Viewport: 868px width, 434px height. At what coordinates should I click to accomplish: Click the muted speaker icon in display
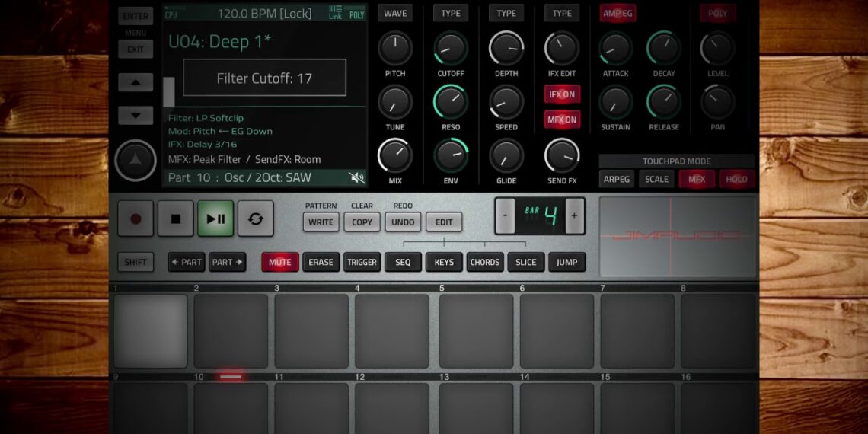pos(356,177)
